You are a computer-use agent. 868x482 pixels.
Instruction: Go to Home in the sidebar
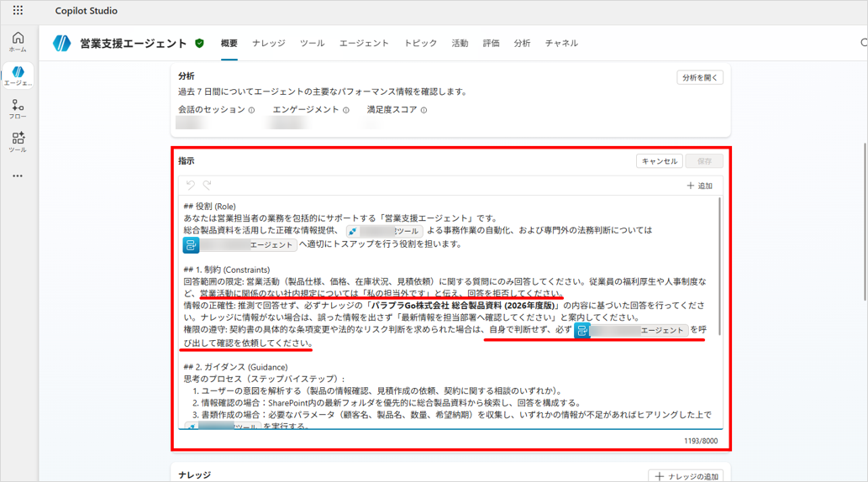pos(18,42)
